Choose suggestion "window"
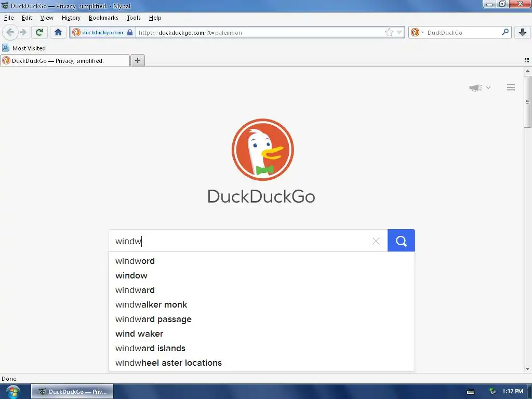532x399 pixels. click(x=262, y=275)
